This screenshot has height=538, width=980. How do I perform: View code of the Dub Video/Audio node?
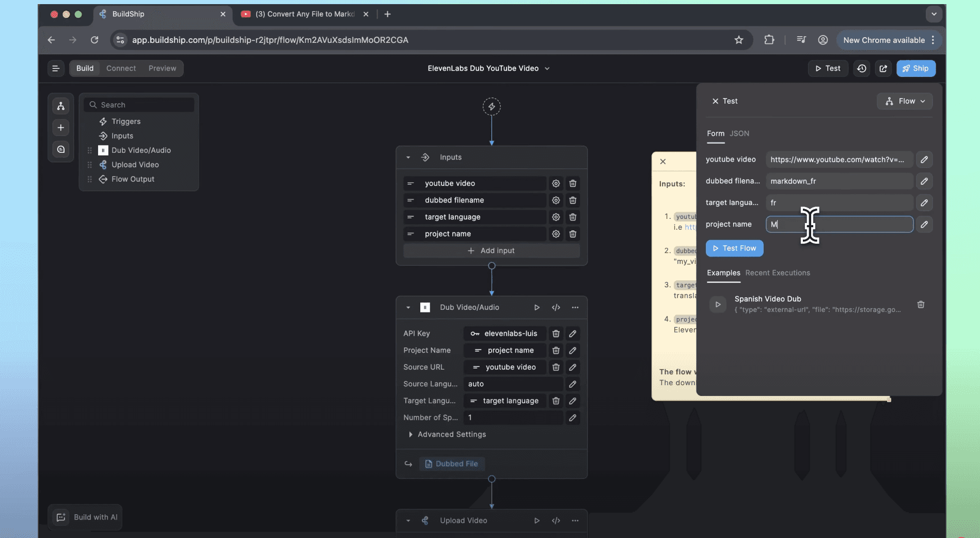click(556, 307)
